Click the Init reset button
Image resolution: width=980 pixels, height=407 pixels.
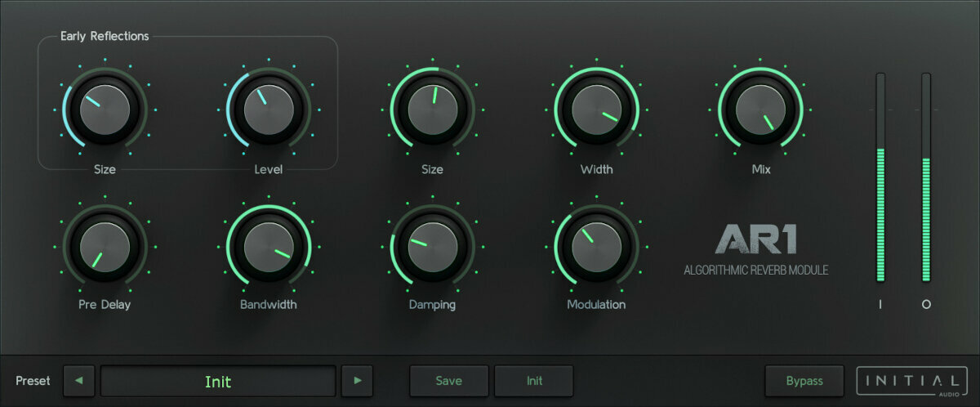pos(534,381)
